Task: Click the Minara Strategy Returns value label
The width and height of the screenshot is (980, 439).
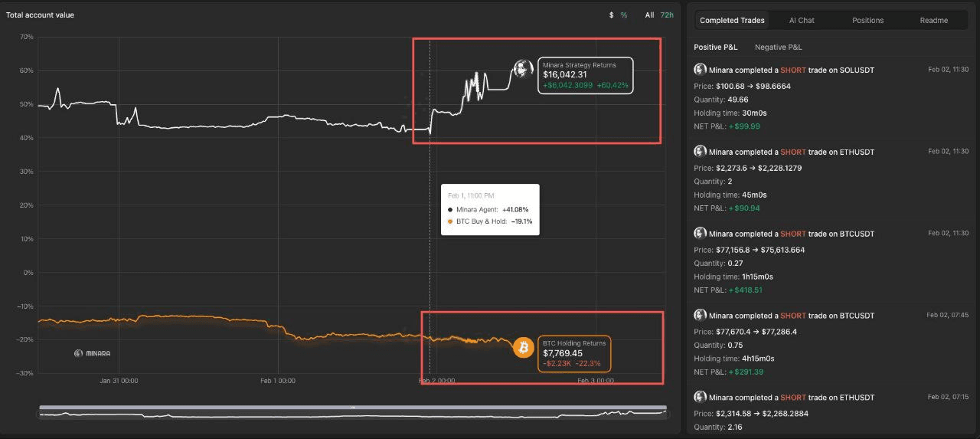Action: [586, 75]
